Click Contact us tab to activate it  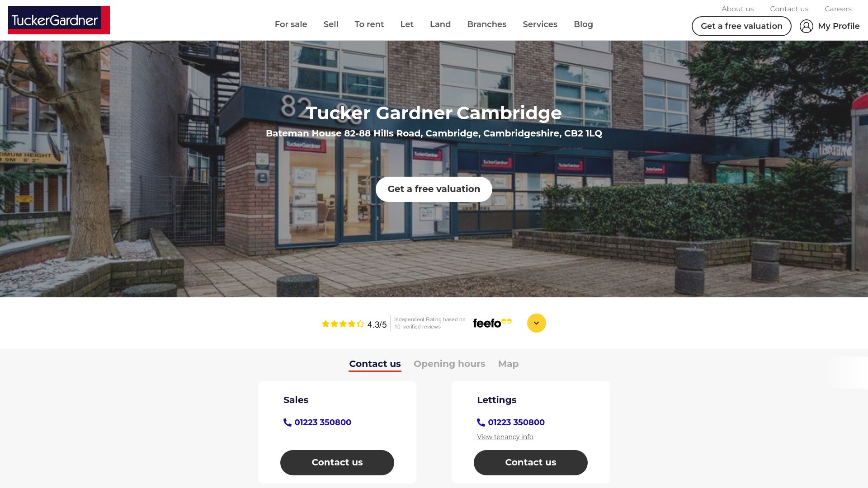tap(374, 363)
